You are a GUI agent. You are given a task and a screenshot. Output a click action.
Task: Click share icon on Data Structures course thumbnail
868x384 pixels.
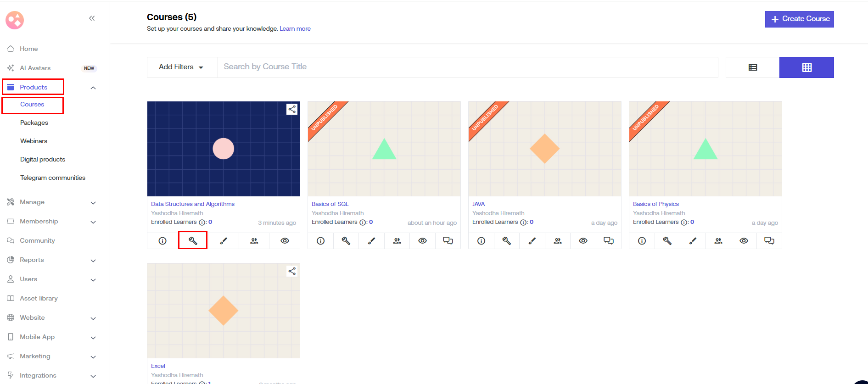292,109
